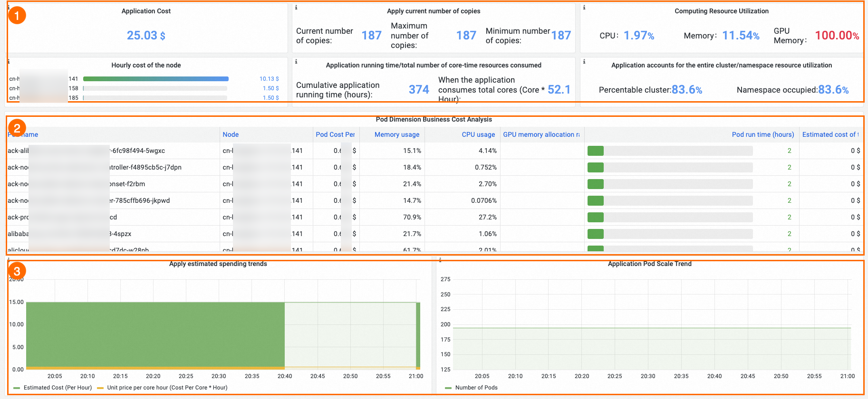
Task: Click the 10.13 $ hourly node cost value
Action: 269,79
